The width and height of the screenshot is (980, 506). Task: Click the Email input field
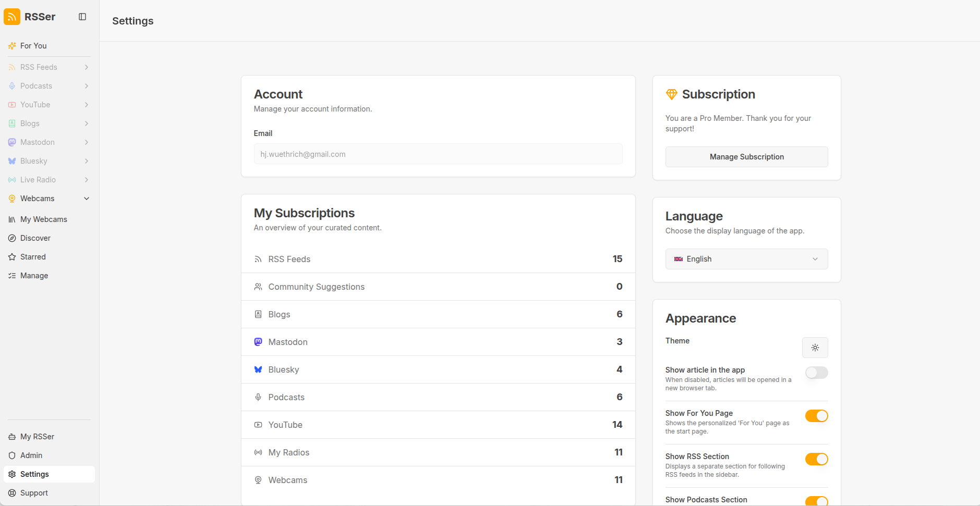pyautogui.click(x=438, y=154)
